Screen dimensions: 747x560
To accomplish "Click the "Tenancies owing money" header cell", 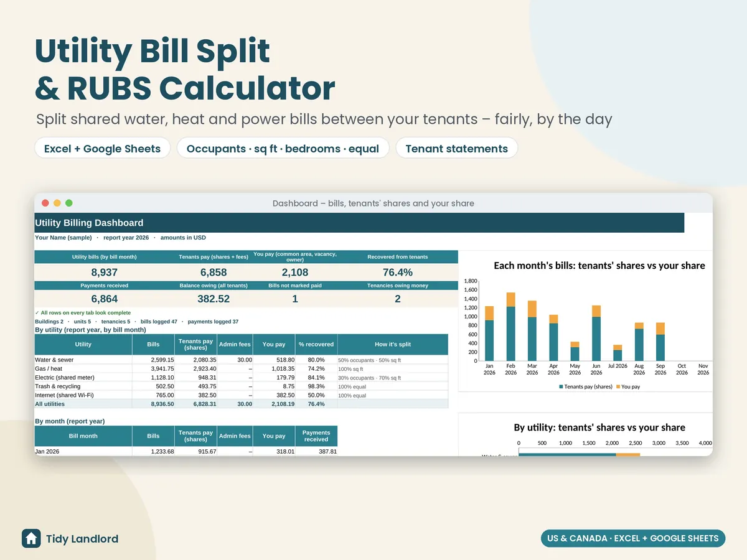I will click(x=398, y=286).
